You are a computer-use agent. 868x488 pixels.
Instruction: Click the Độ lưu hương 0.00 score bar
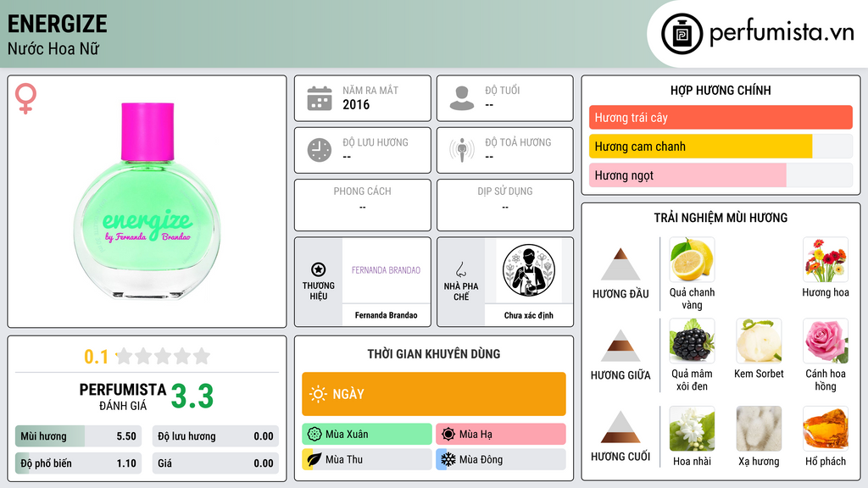[215, 436]
